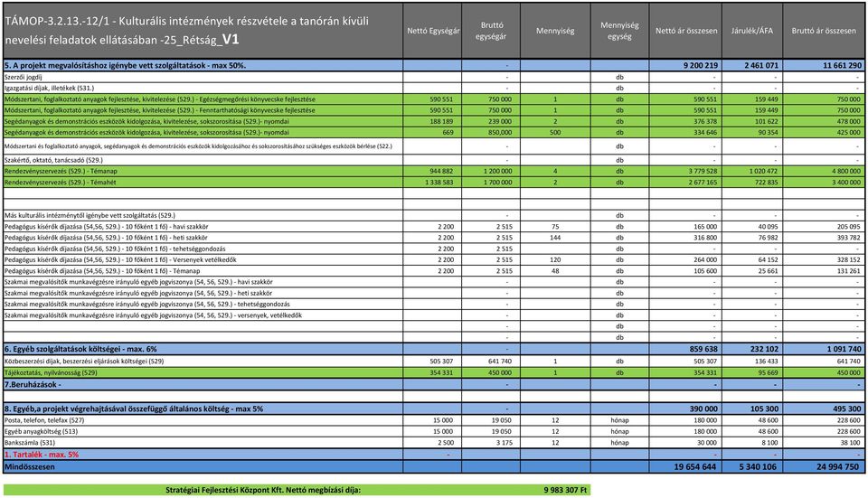Select the gross total 4 800 000
This screenshot has width=868, height=498.
846,172
